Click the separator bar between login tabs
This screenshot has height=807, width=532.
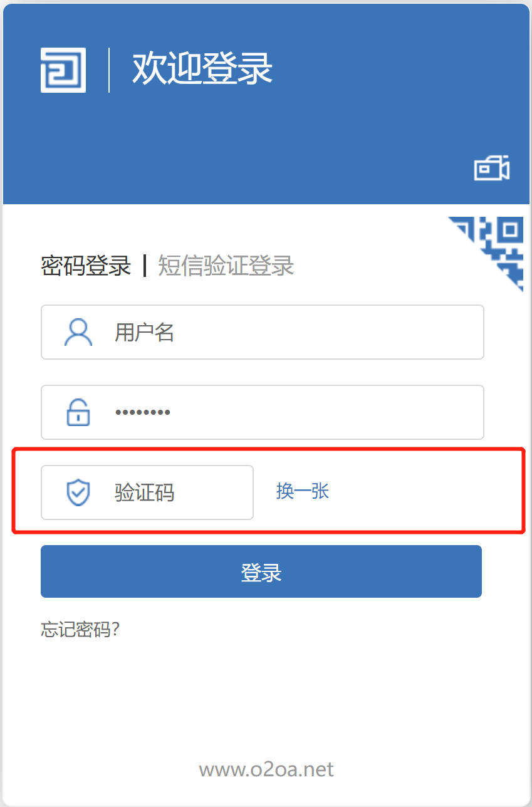coord(145,266)
